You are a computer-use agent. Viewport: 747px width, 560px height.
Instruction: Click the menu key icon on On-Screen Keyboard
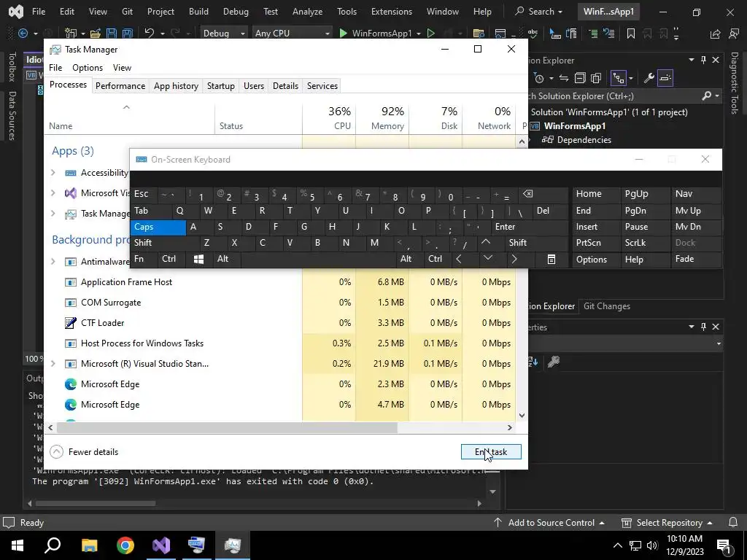pyautogui.click(x=551, y=259)
